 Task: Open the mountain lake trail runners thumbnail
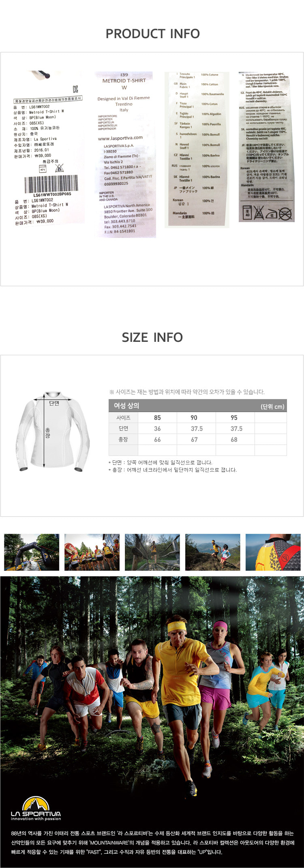213,552
